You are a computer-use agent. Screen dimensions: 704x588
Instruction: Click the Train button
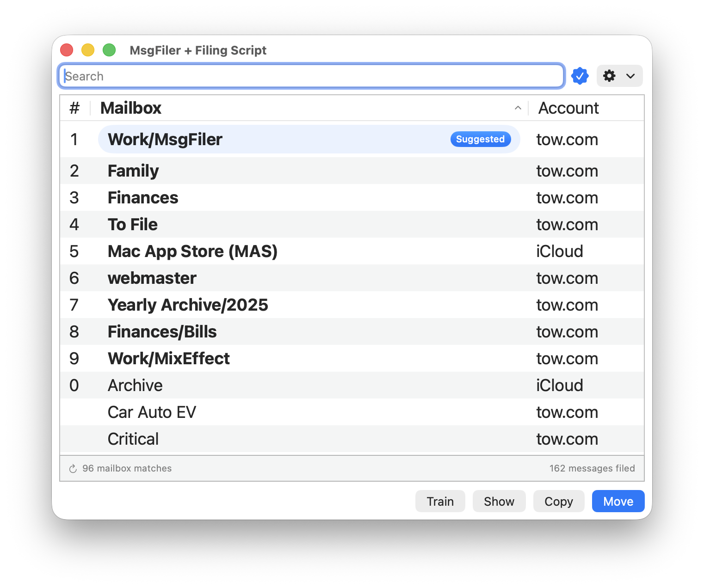[x=440, y=502]
